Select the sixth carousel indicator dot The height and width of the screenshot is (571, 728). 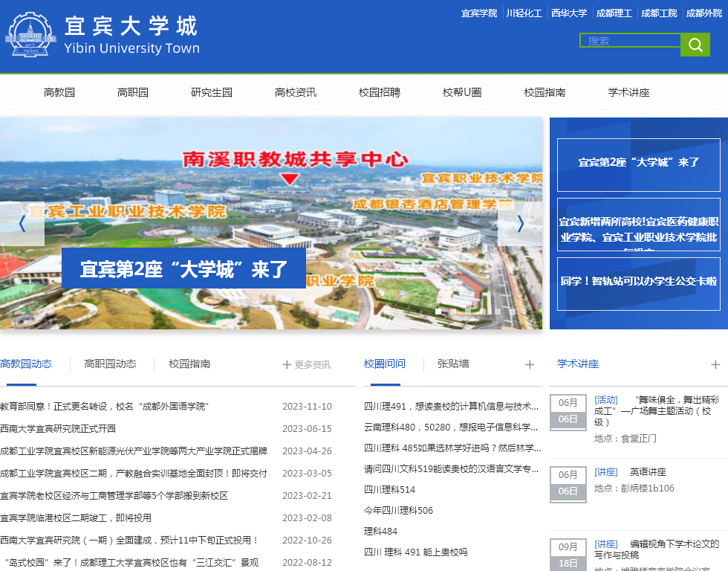pyautogui.click(x=513, y=312)
